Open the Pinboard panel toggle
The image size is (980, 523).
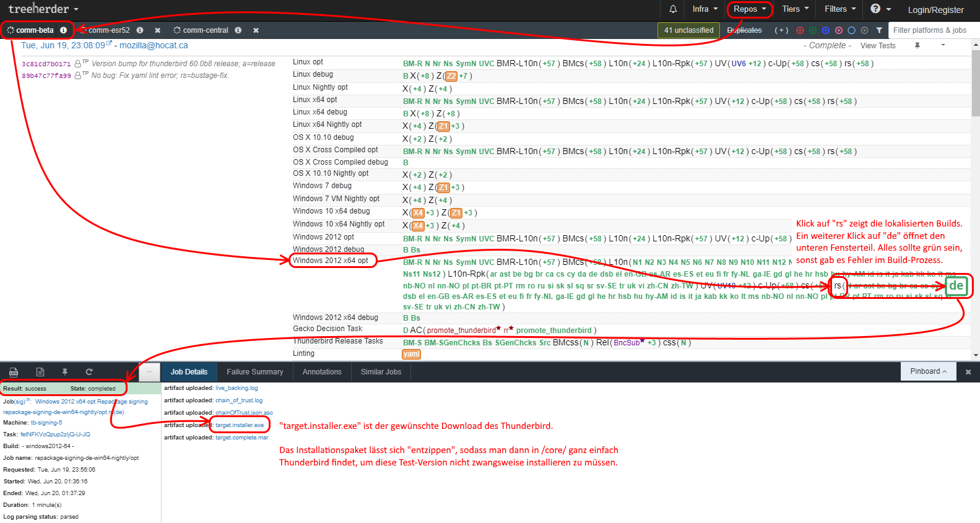click(x=929, y=371)
